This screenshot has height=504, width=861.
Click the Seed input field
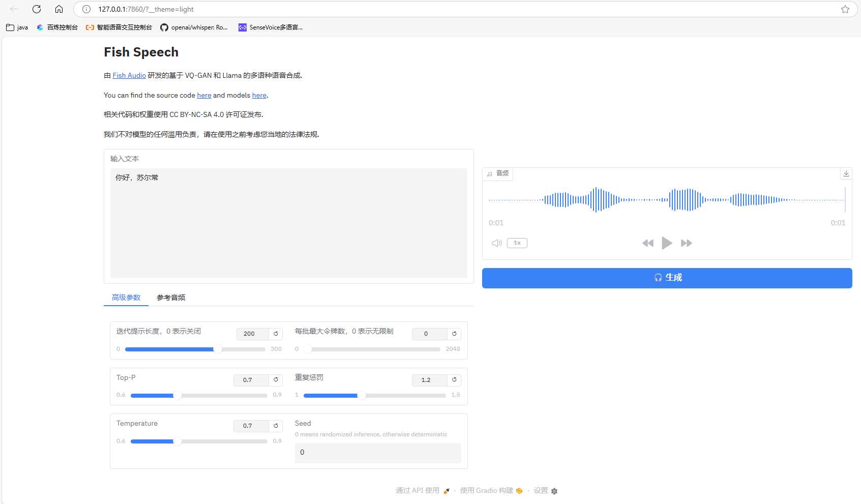pyautogui.click(x=378, y=453)
